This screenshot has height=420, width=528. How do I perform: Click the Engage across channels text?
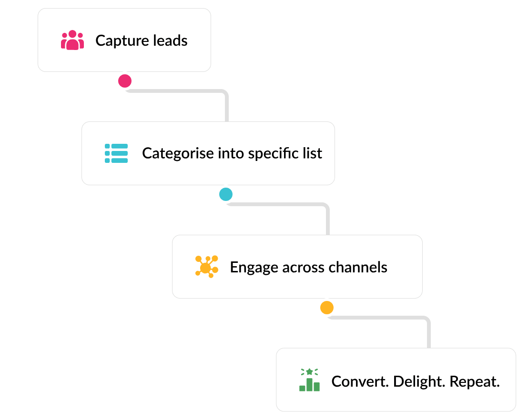(x=308, y=268)
